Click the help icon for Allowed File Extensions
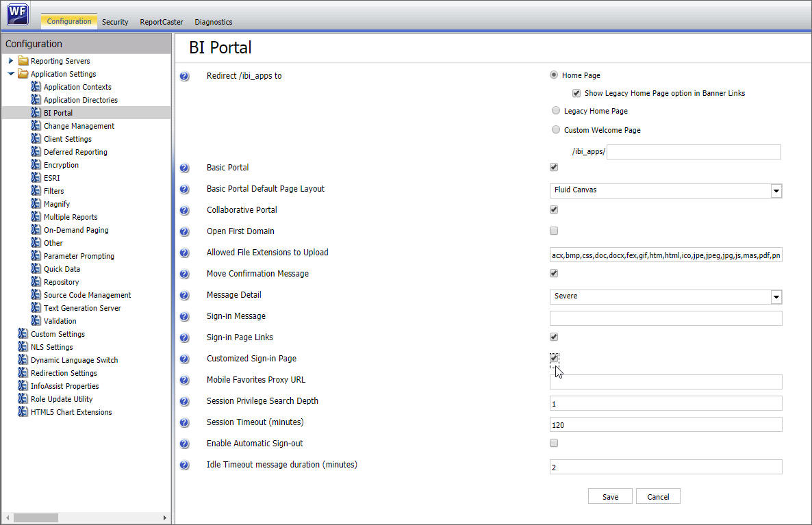The width and height of the screenshot is (812, 525). (184, 253)
